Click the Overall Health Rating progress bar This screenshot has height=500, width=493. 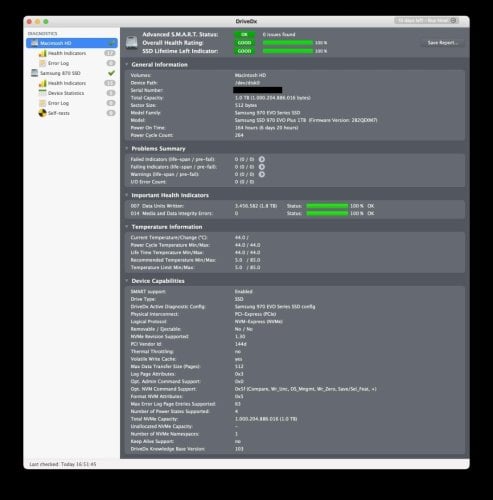[x=288, y=43]
